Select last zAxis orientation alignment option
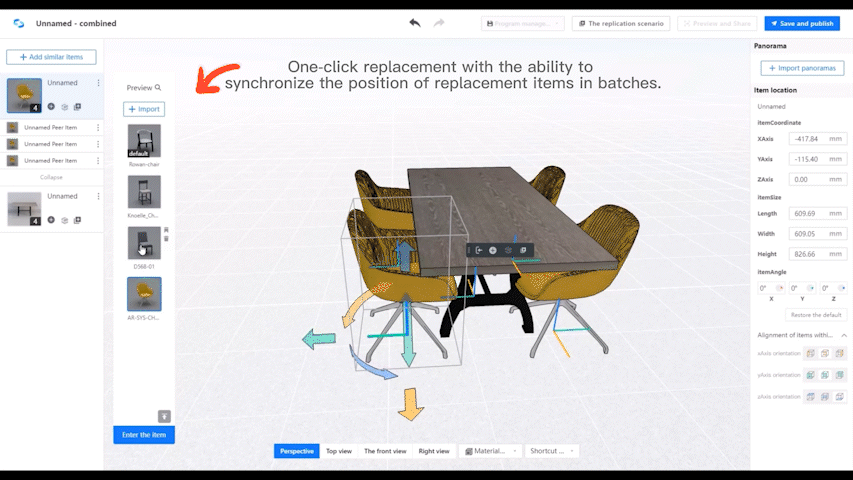853x480 pixels. pos(840,397)
